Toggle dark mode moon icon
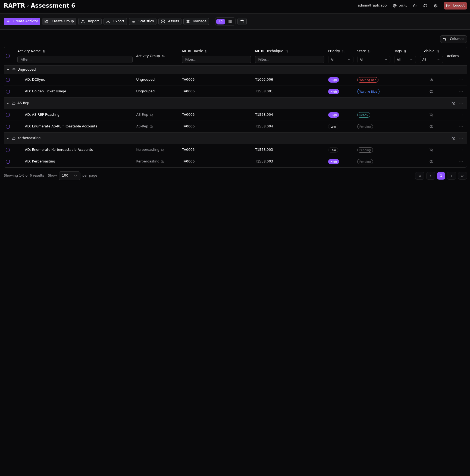The image size is (470, 476). coord(415,6)
